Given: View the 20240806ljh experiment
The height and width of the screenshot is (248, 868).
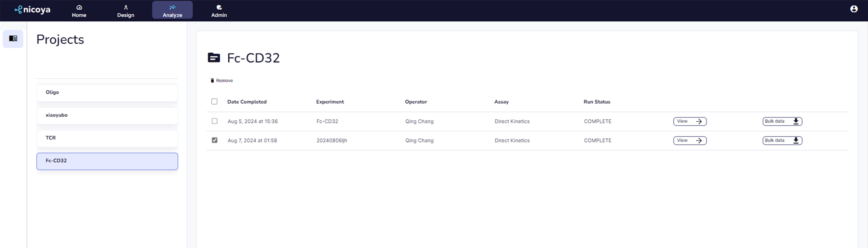Looking at the screenshot, I should point(689,141).
